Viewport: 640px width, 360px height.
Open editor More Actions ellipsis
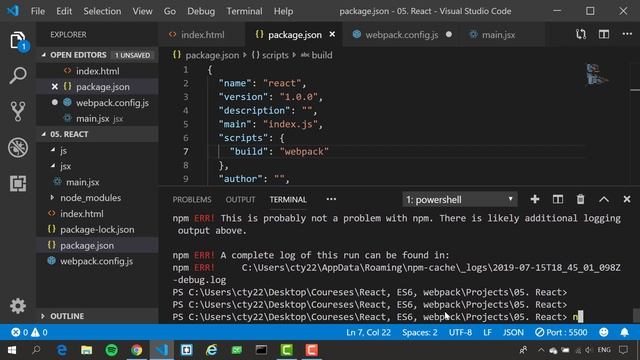[627, 34]
